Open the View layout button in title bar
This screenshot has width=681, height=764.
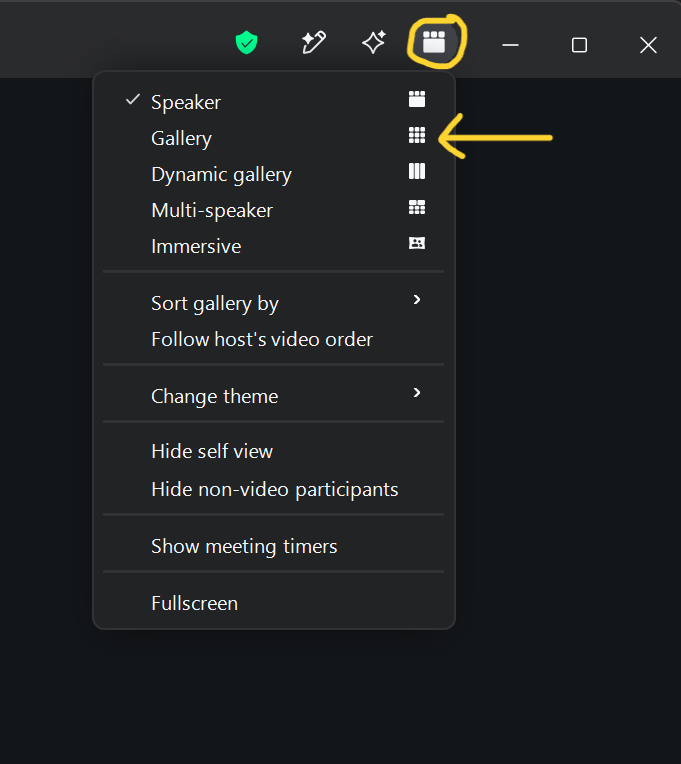coord(434,42)
